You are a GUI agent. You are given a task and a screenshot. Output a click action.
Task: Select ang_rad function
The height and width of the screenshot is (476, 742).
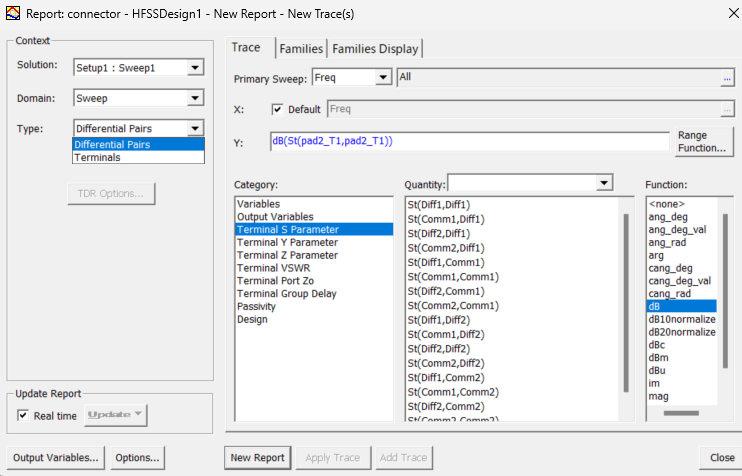click(682, 242)
